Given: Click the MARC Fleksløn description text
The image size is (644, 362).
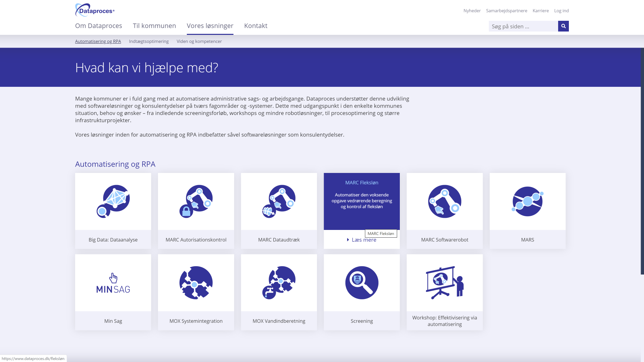Looking at the screenshot, I should [x=362, y=200].
